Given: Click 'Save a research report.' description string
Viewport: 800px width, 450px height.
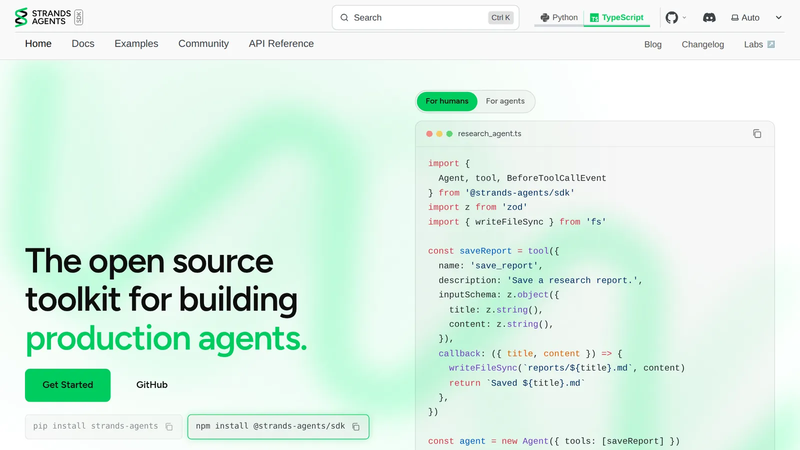Looking at the screenshot, I should point(572,281).
